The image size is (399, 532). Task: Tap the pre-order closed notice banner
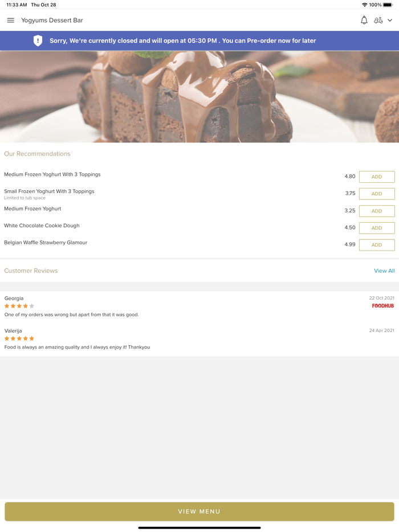tap(199, 40)
